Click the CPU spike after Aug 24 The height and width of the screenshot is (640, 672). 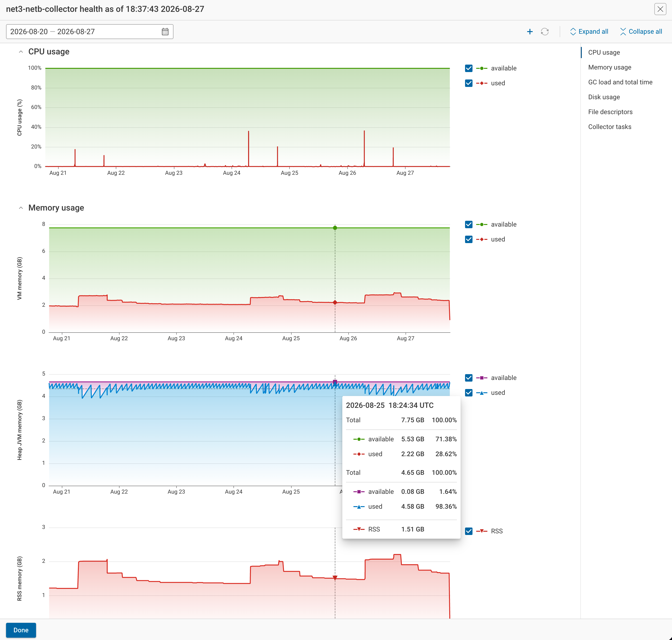(249, 148)
